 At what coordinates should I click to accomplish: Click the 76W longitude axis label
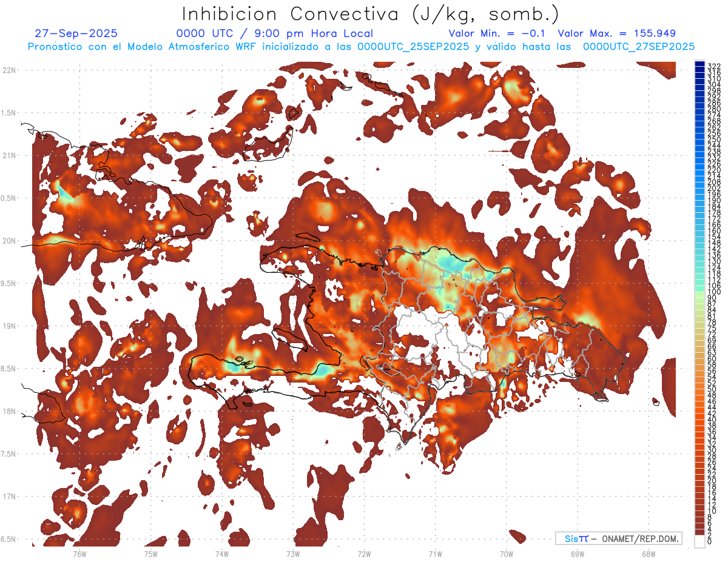(79, 554)
